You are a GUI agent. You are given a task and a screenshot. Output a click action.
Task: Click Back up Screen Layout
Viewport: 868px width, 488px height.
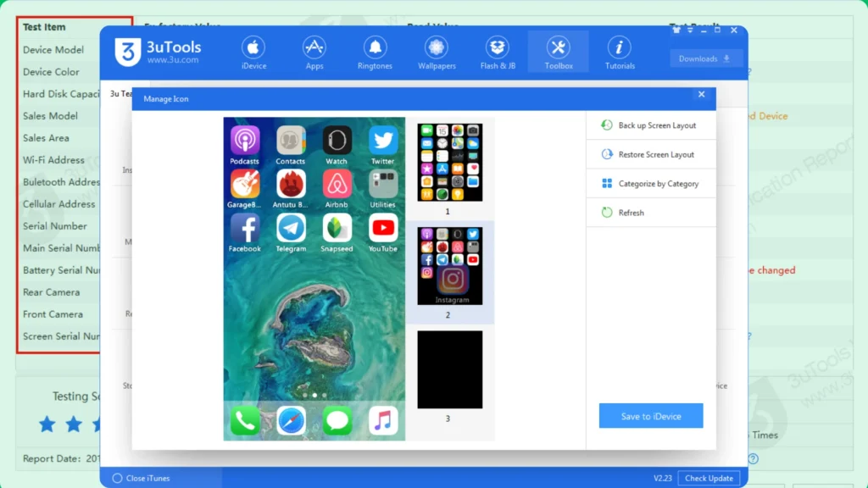click(651, 125)
